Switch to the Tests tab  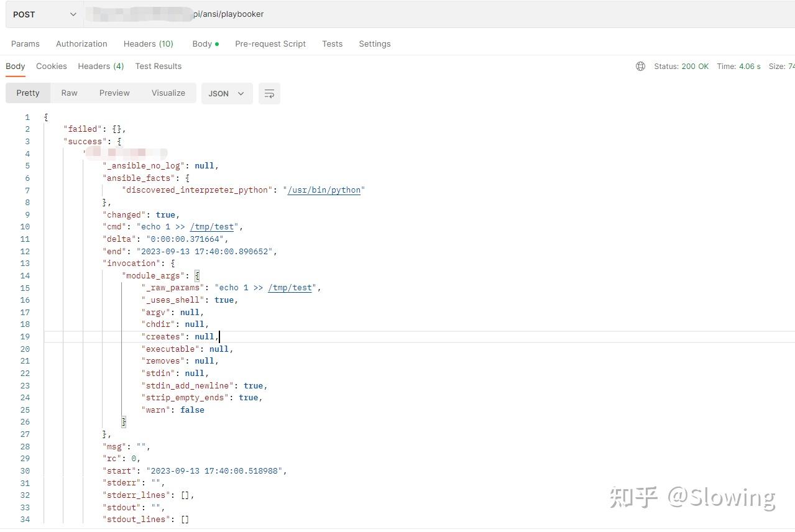point(332,44)
